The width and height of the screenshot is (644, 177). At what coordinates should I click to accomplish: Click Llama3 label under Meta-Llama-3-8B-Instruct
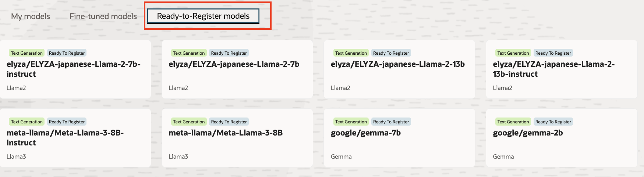pyautogui.click(x=16, y=157)
